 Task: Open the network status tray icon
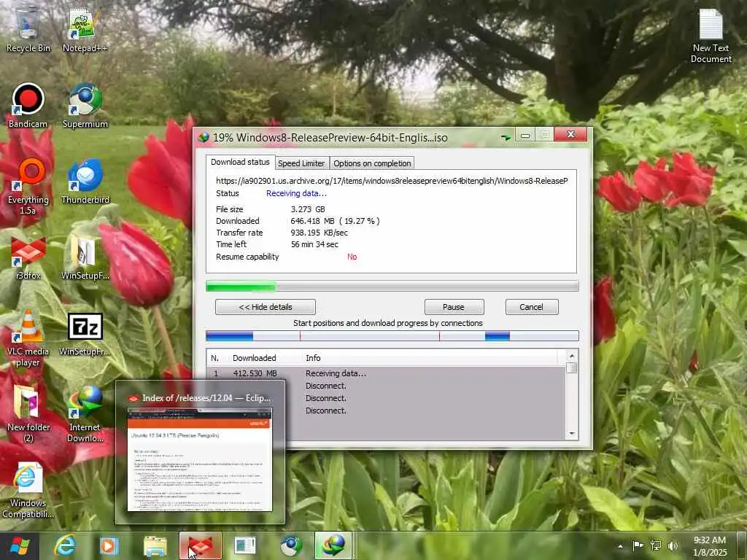pyautogui.click(x=656, y=545)
